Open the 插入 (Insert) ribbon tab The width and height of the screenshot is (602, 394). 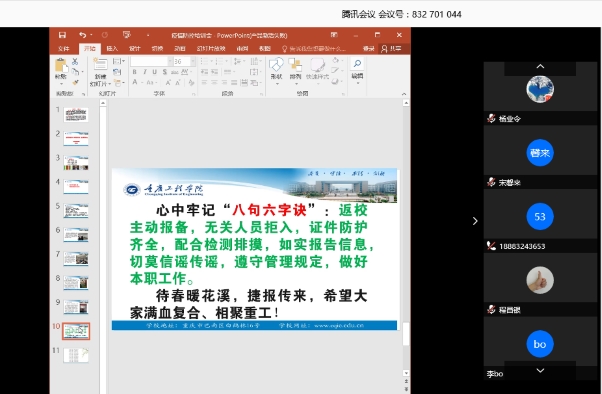[x=112, y=49]
